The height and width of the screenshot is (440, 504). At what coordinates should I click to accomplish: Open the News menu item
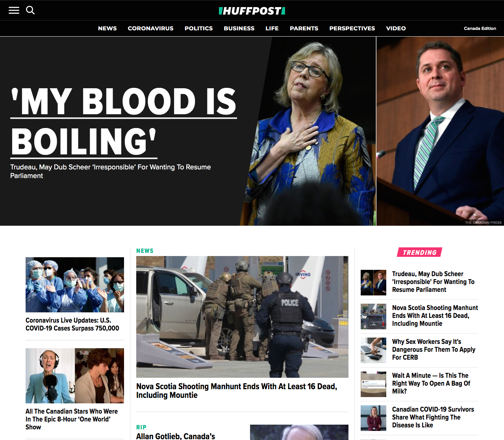[107, 28]
